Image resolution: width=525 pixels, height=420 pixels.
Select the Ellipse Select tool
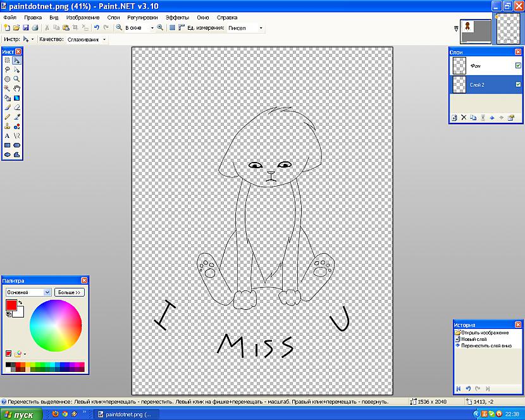coord(7,79)
